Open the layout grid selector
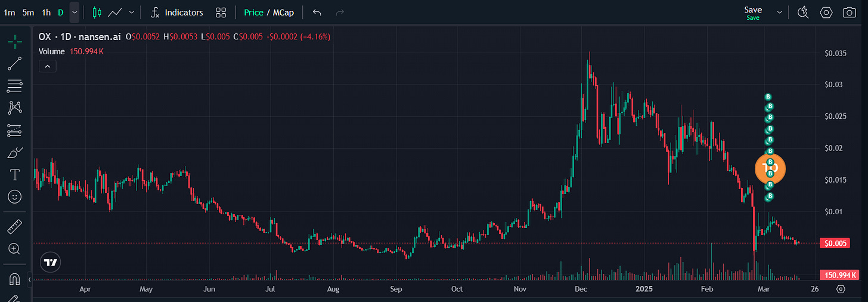The image size is (868, 302). coord(221,12)
